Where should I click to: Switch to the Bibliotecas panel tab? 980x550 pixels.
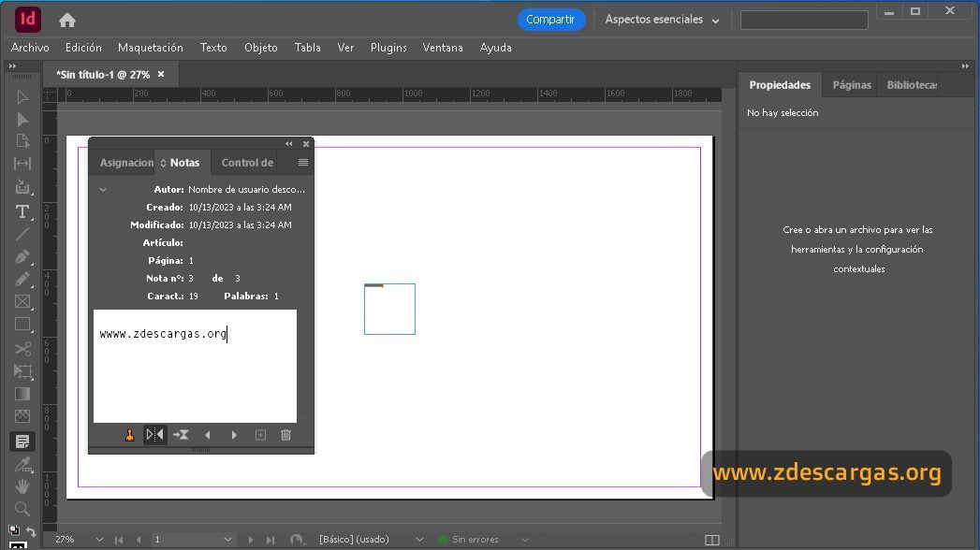click(x=911, y=85)
